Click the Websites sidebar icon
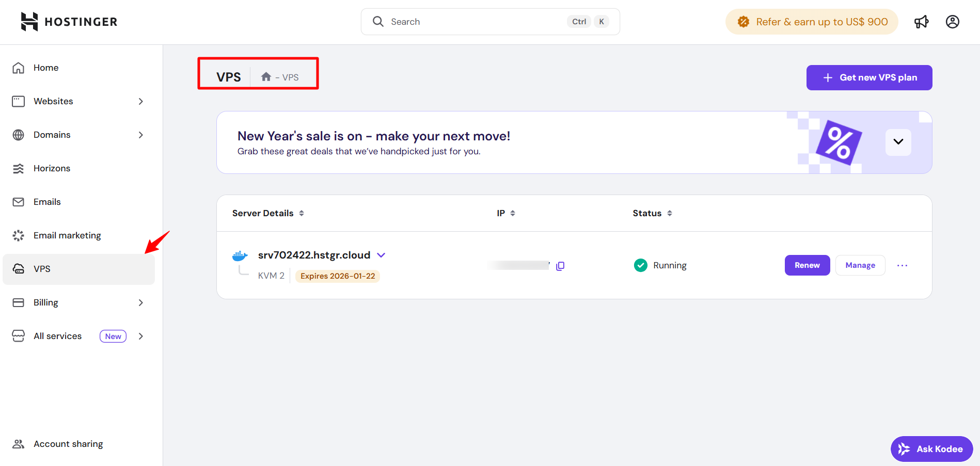 click(x=19, y=101)
